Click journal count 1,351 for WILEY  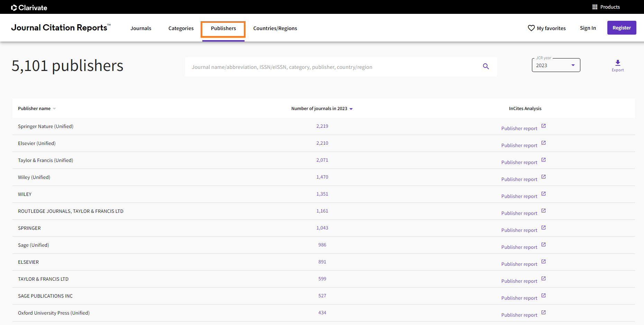[x=322, y=194]
